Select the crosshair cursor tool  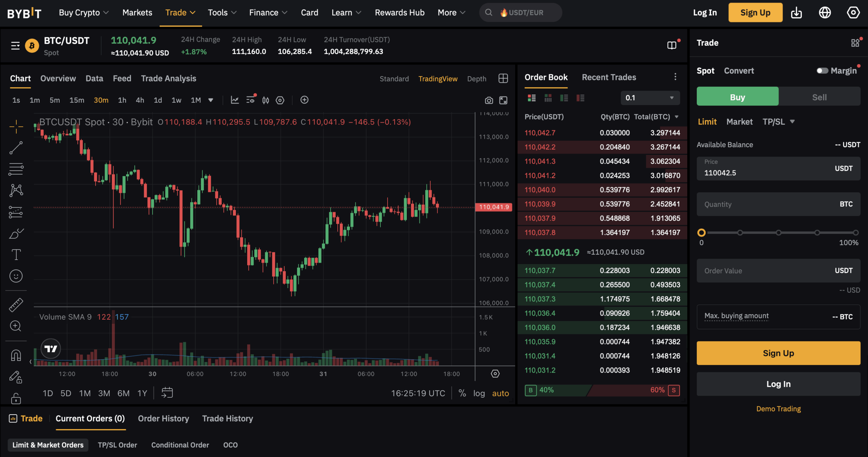click(x=16, y=126)
